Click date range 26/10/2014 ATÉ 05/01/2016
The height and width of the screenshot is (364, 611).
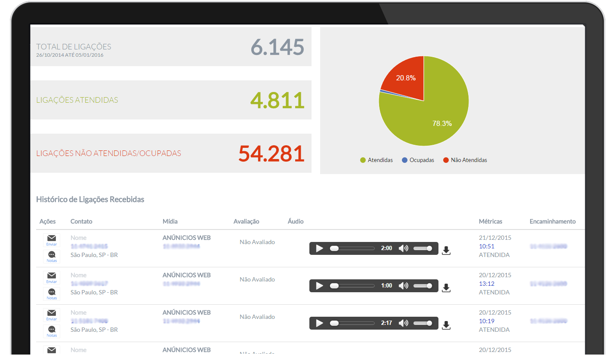(70, 55)
